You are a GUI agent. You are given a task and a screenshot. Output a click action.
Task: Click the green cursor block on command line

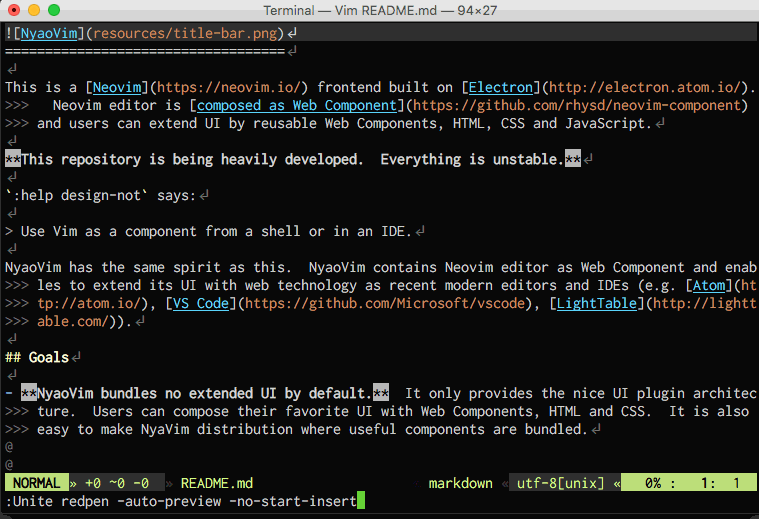(x=361, y=501)
